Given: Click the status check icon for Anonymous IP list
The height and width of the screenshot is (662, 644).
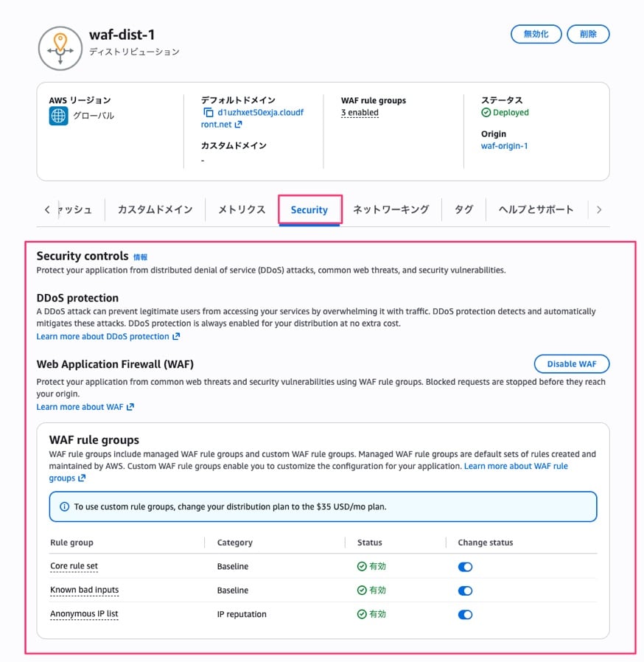Looking at the screenshot, I should (362, 614).
